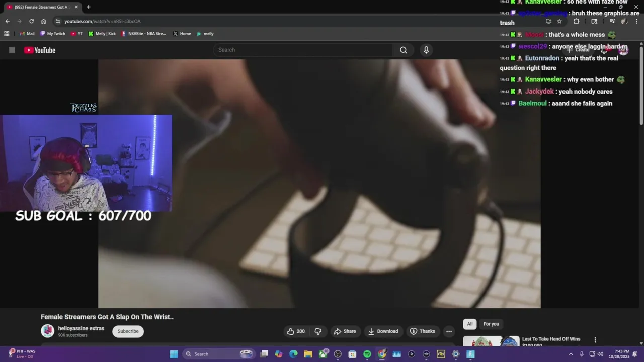Image resolution: width=644 pixels, height=362 pixels.
Task: Dislike the video with thumbs down
Action: tap(318, 331)
